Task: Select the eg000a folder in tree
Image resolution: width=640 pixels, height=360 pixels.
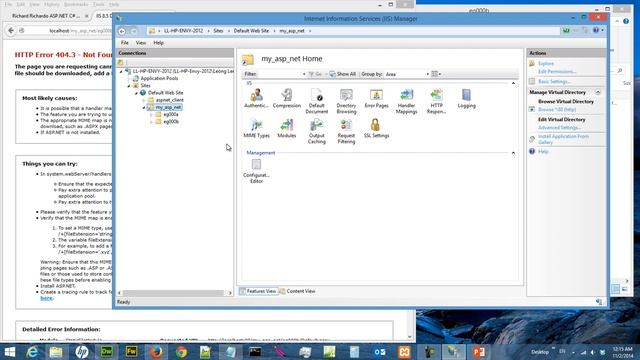Action: click(171, 115)
